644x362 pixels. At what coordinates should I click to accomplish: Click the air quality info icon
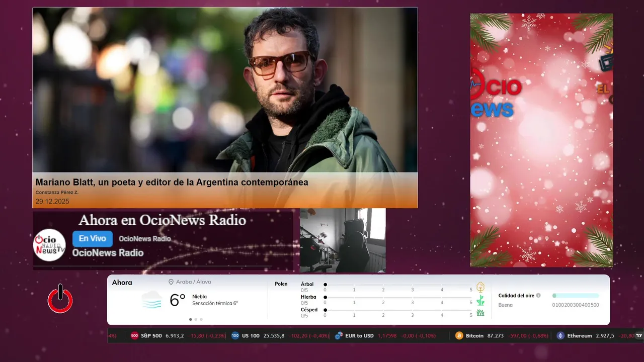pos(538,296)
